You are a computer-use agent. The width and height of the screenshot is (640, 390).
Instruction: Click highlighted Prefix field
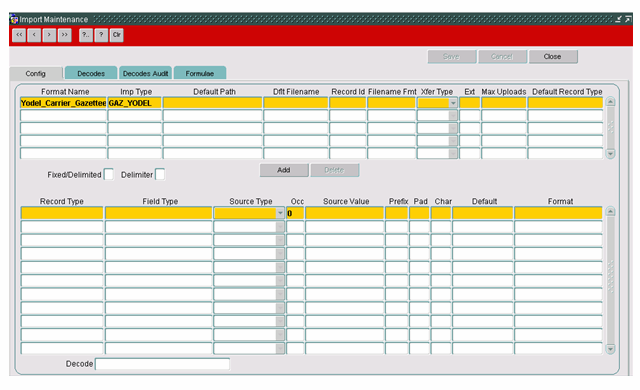[396, 213]
